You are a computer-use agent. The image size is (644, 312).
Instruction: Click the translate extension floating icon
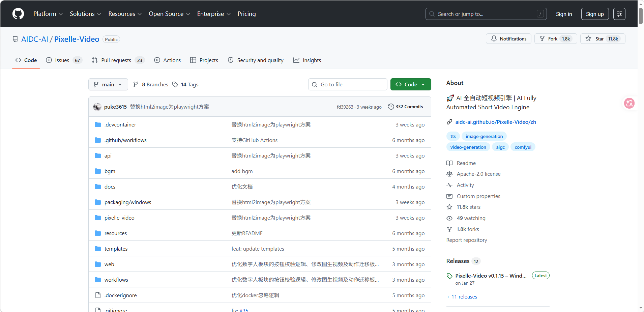[x=629, y=103]
